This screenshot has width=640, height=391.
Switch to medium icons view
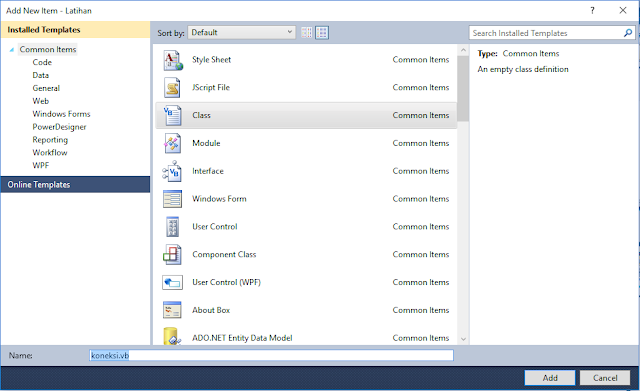322,33
